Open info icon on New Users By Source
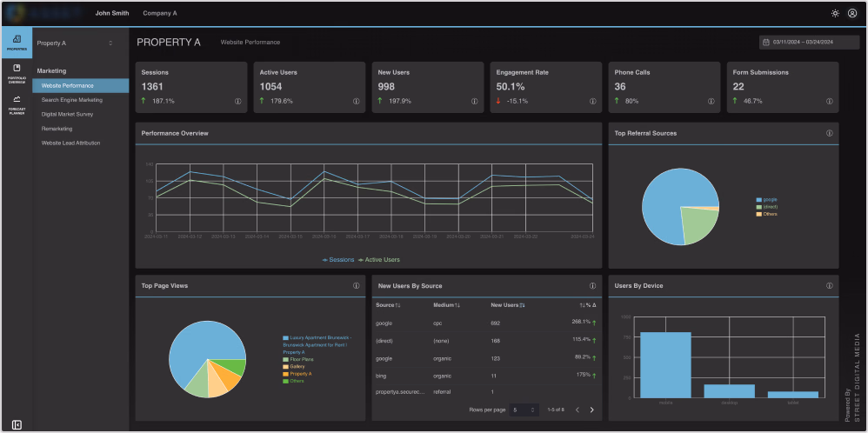Image resolution: width=868 pixels, height=433 pixels. pos(593,286)
